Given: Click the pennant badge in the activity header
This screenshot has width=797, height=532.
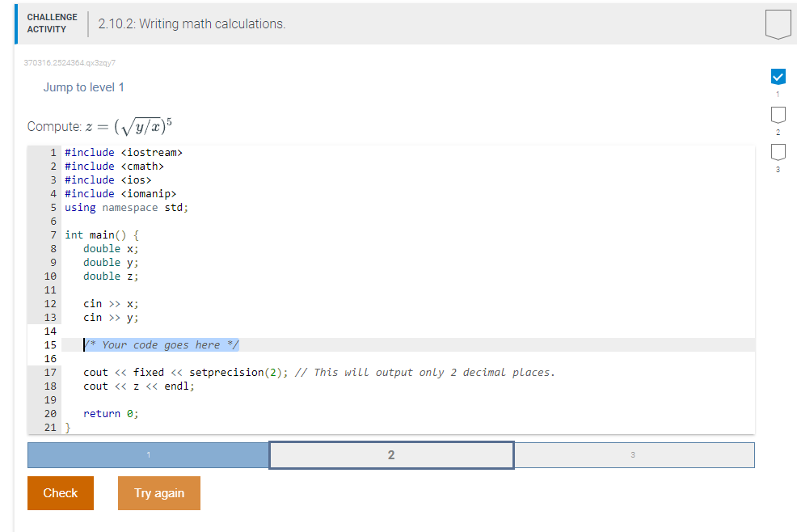Looking at the screenshot, I should pyautogui.click(x=778, y=24).
